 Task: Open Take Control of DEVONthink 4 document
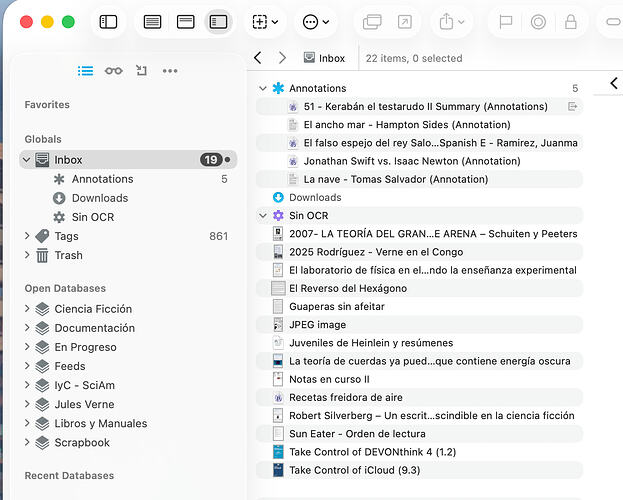[370, 452]
